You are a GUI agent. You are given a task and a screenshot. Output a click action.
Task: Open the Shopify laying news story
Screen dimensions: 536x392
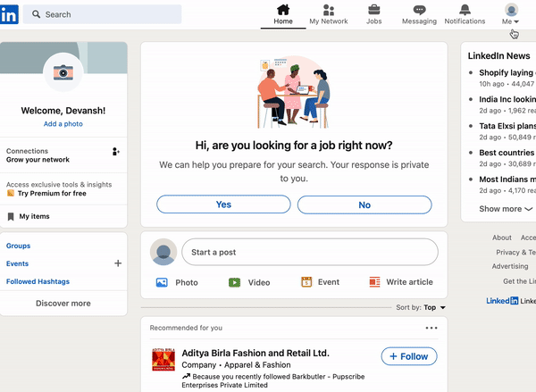point(507,72)
